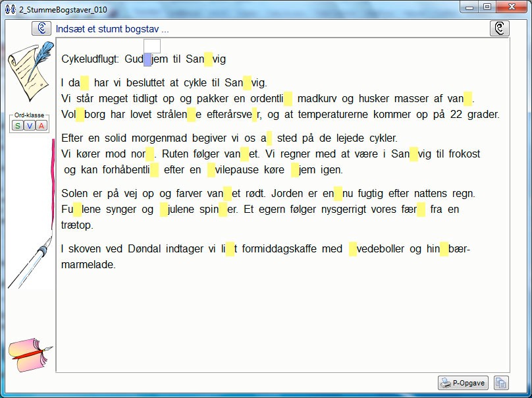532x398 pixels.
Task: Select the blank before 'julene'
Action: tap(163, 209)
